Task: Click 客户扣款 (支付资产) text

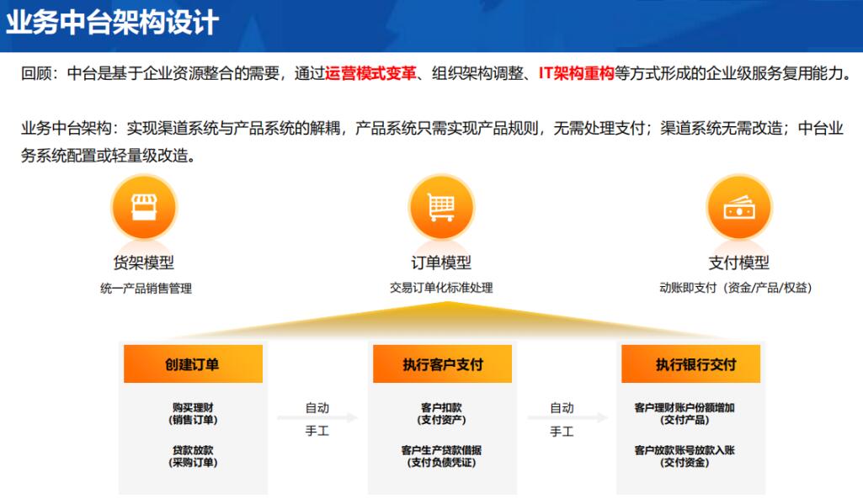Action: click(441, 414)
